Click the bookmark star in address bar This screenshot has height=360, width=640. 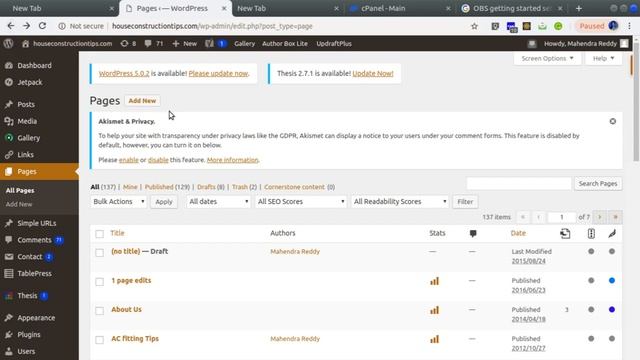tap(474, 26)
